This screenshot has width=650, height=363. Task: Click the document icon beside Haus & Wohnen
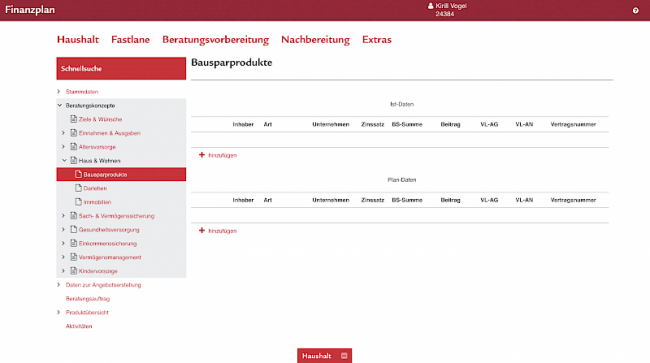click(x=73, y=160)
